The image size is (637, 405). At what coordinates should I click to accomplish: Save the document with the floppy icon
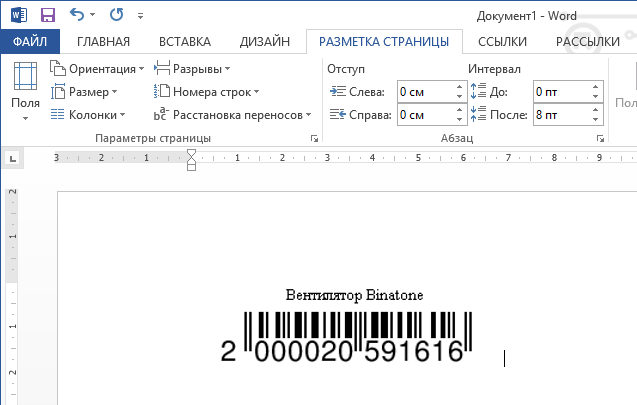[48, 15]
